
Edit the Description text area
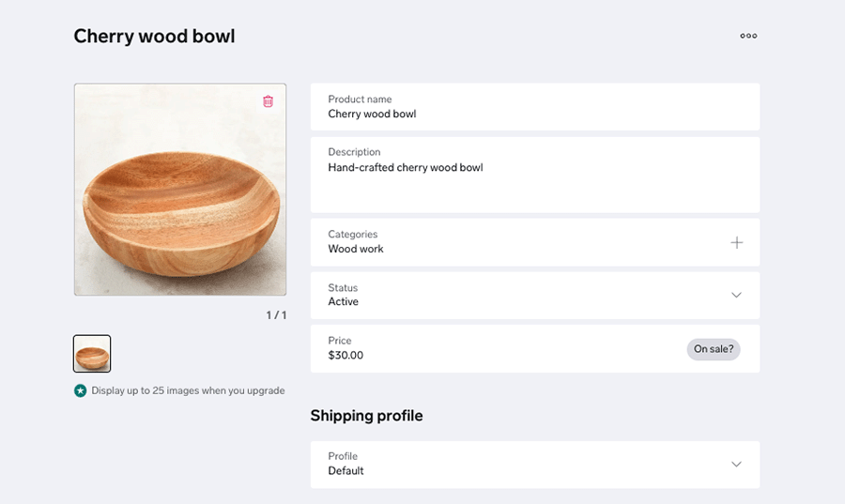[535, 175]
